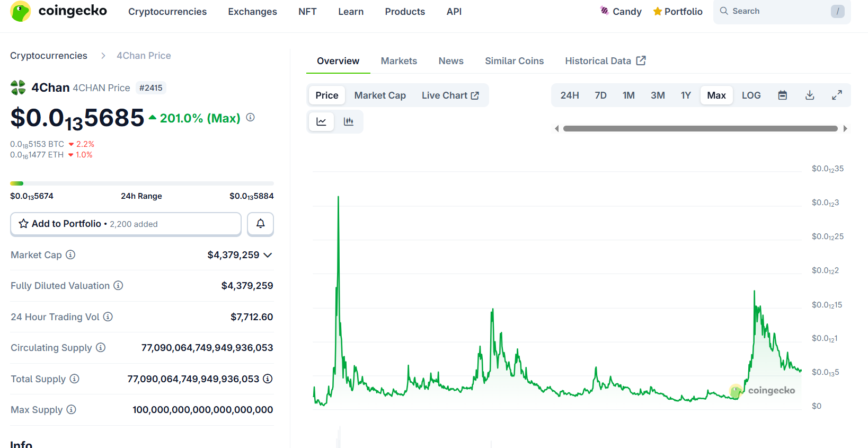Go to Cryptocurrencies breadcrumb link
The width and height of the screenshot is (868, 448).
49,56
